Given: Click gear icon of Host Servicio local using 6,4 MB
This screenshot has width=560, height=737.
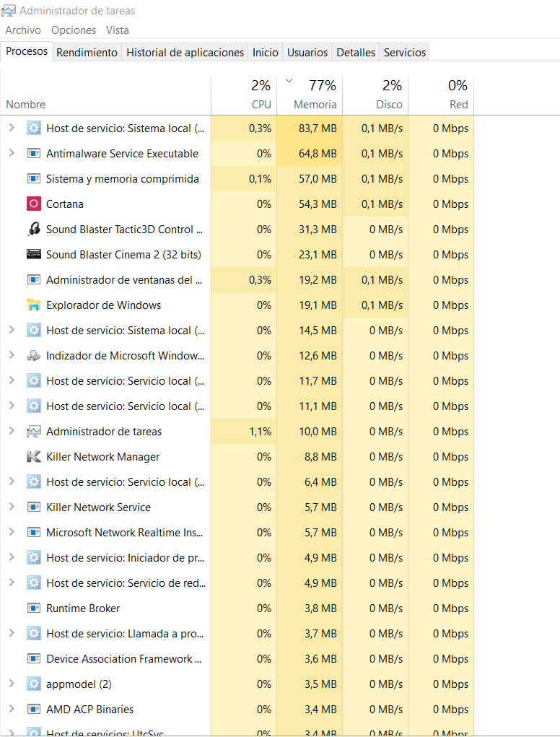Looking at the screenshot, I should point(34,481).
